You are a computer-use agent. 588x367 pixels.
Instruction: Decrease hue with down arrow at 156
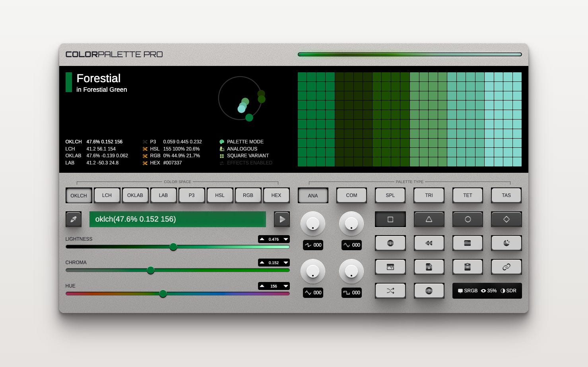tap(285, 286)
